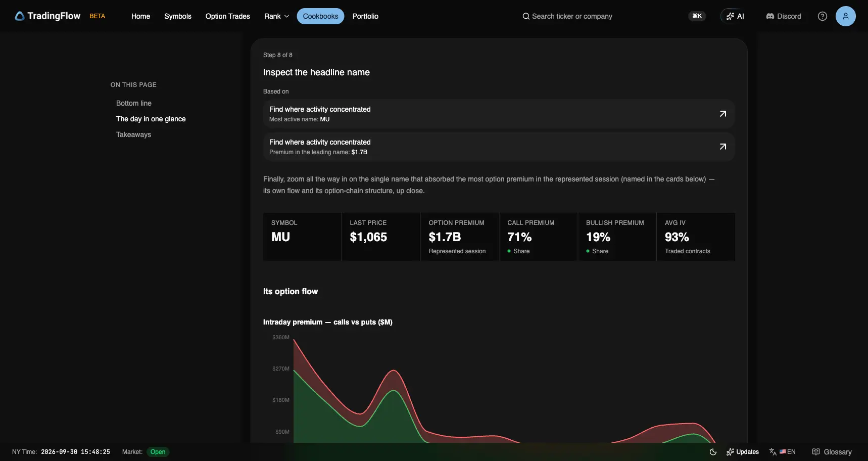Click the search magnifier icon
868x461 pixels.
(x=526, y=16)
